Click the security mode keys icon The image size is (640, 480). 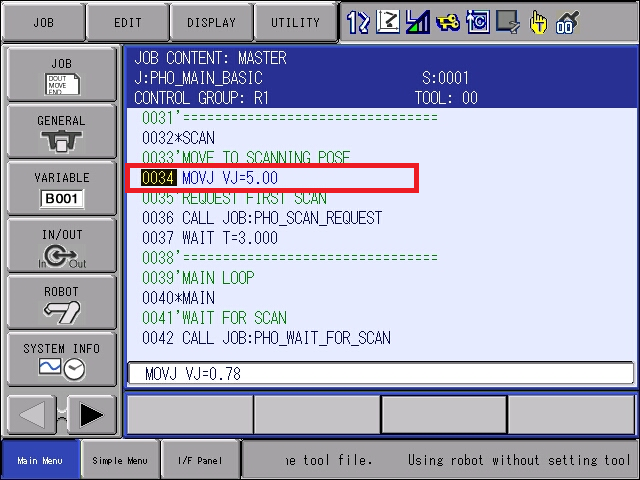tap(448, 22)
